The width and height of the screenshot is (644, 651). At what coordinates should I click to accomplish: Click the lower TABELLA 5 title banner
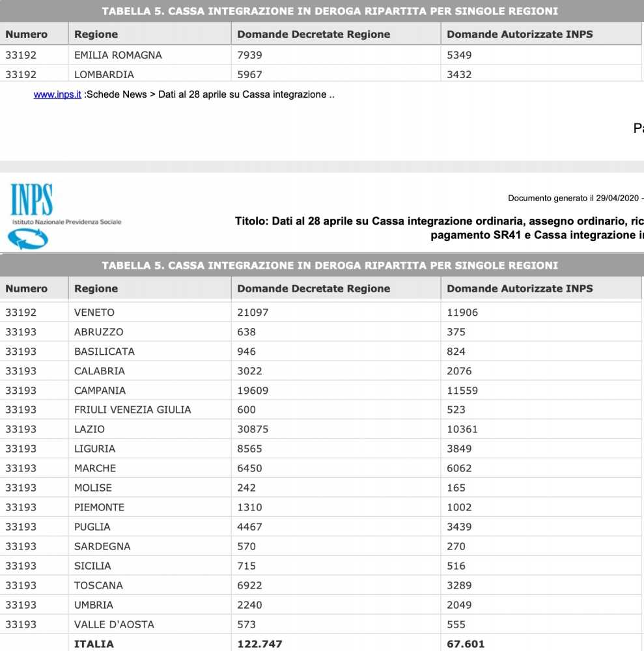pyautogui.click(x=330, y=266)
